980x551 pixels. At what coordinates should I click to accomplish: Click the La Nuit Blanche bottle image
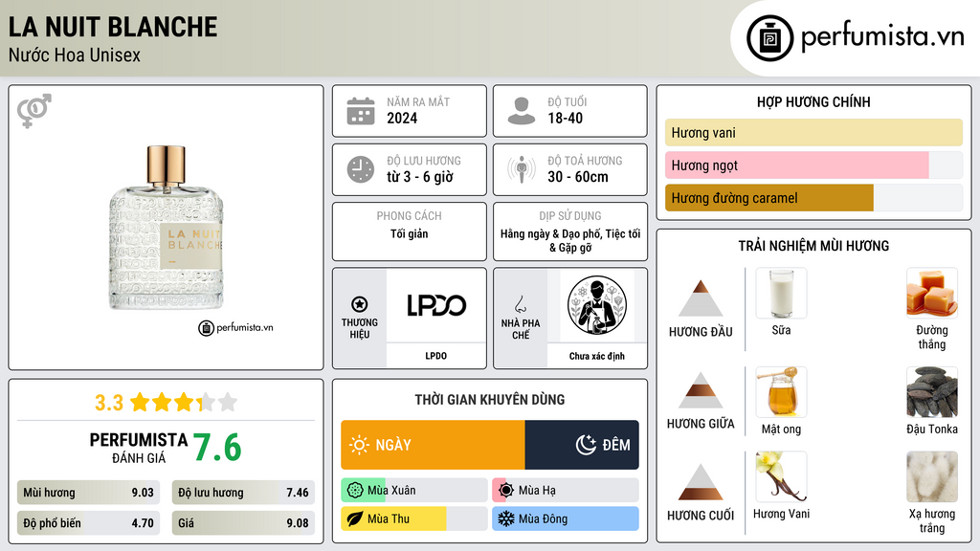coord(167,228)
